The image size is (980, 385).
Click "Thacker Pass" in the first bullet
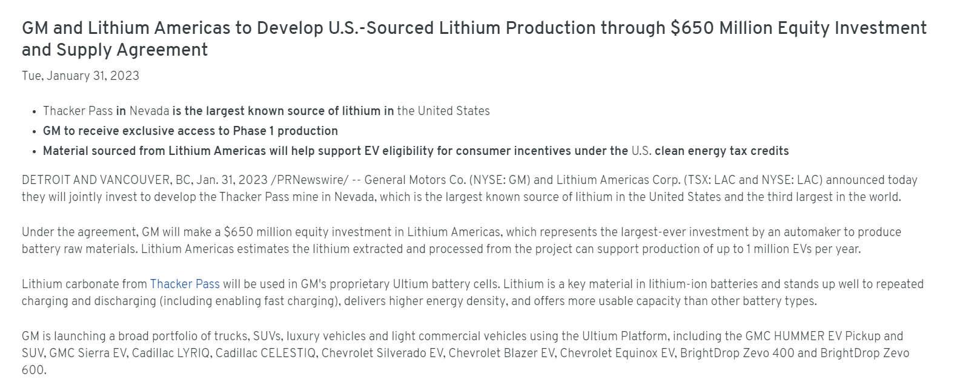pyautogui.click(x=78, y=111)
